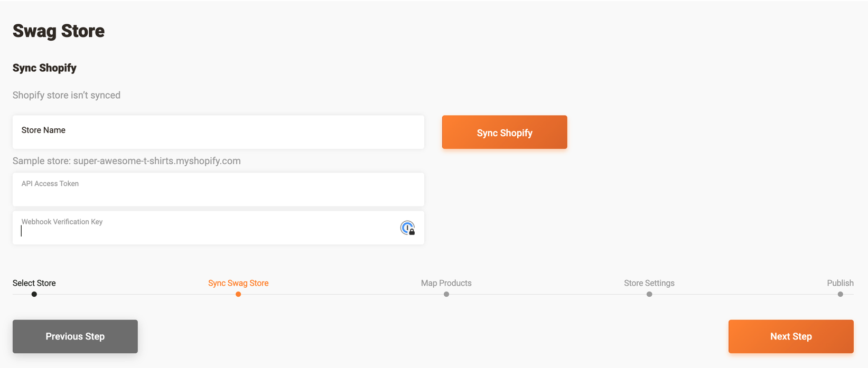Screen dimensions: 868x368
Task: Jump to the Map Products step
Action: (x=446, y=283)
